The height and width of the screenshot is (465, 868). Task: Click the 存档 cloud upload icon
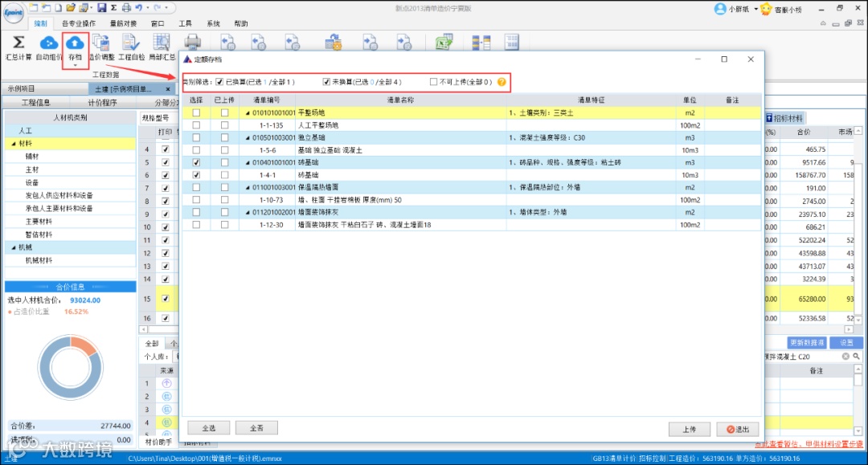(75, 43)
